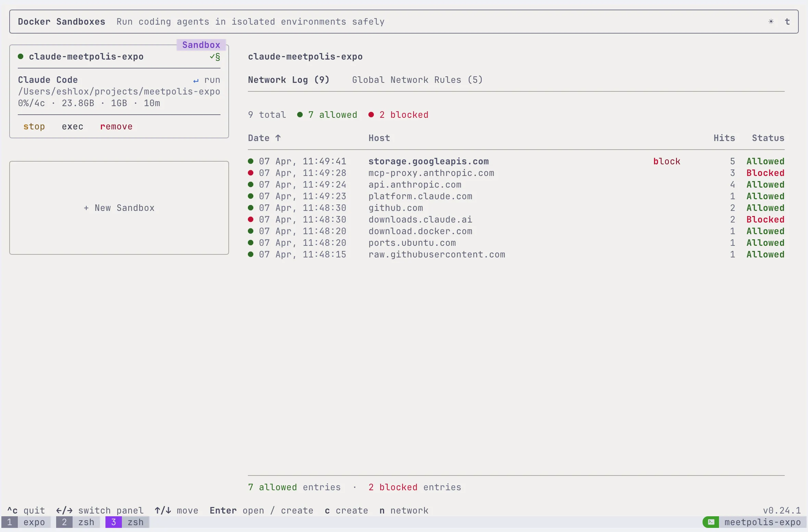This screenshot has width=808, height=532.
Task: Select the Network Log (9) tab
Action: (x=288, y=80)
